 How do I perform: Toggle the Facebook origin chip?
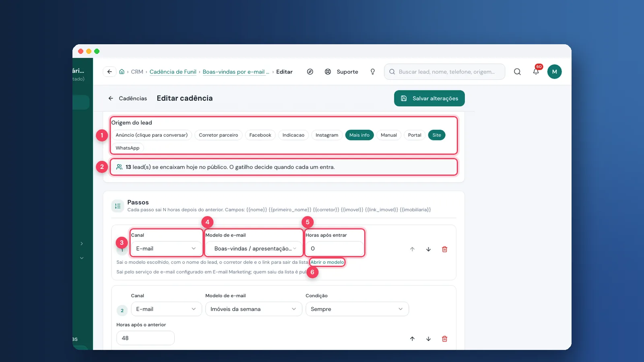pos(260,135)
